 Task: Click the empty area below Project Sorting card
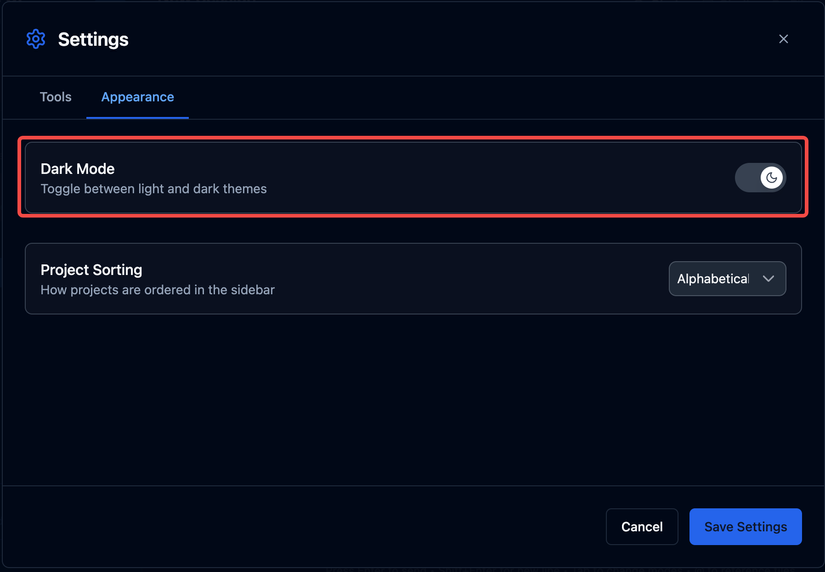[x=413, y=400]
